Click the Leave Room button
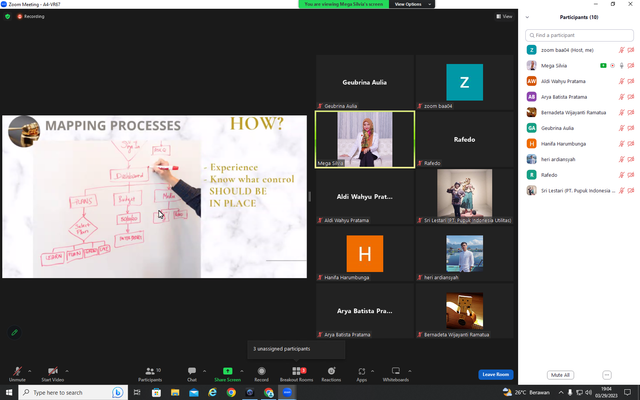 [x=496, y=374]
